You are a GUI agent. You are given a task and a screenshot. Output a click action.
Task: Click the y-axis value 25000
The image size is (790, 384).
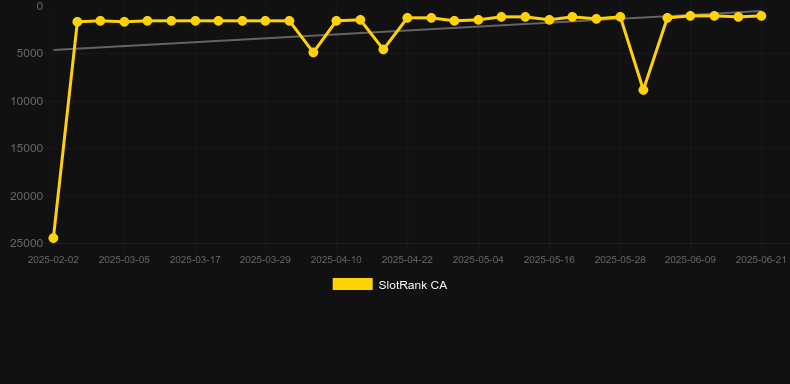(26, 243)
